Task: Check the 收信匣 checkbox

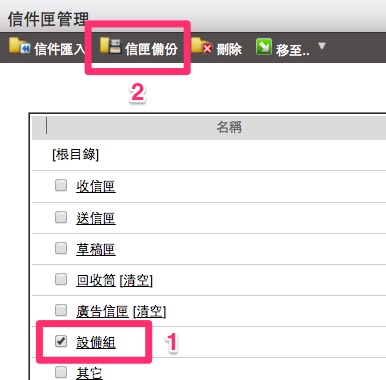Action: coord(61,185)
